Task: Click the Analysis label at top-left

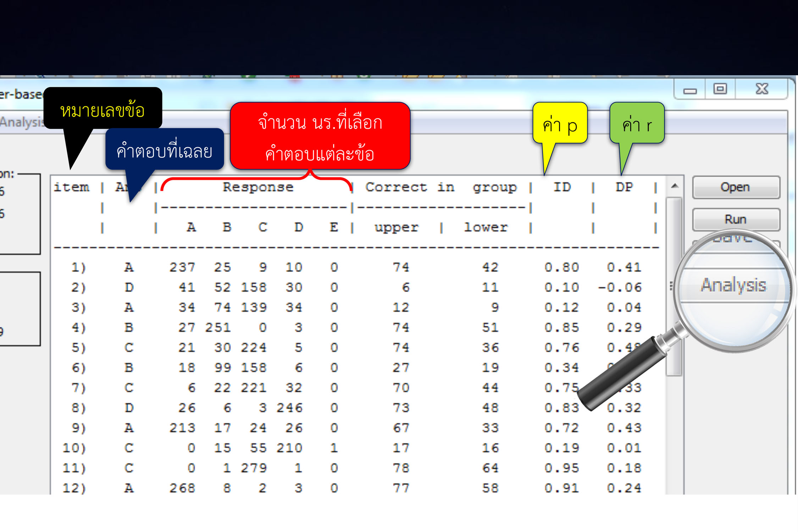Action: (x=21, y=122)
